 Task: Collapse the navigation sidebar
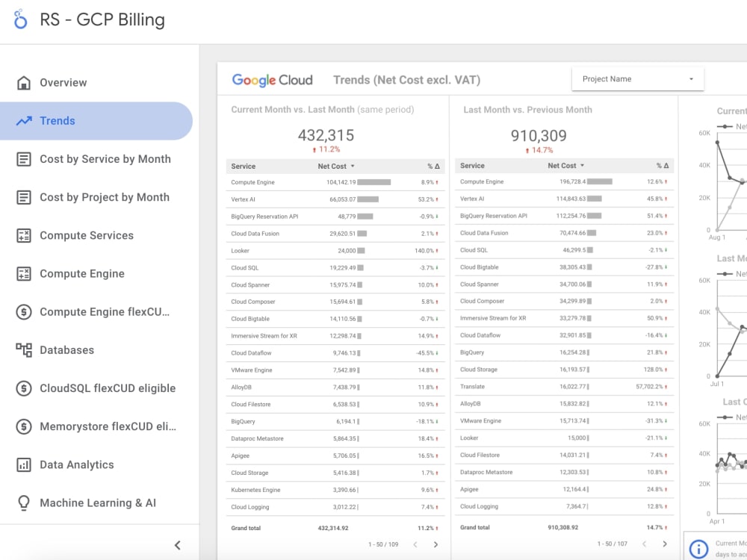[179, 544]
